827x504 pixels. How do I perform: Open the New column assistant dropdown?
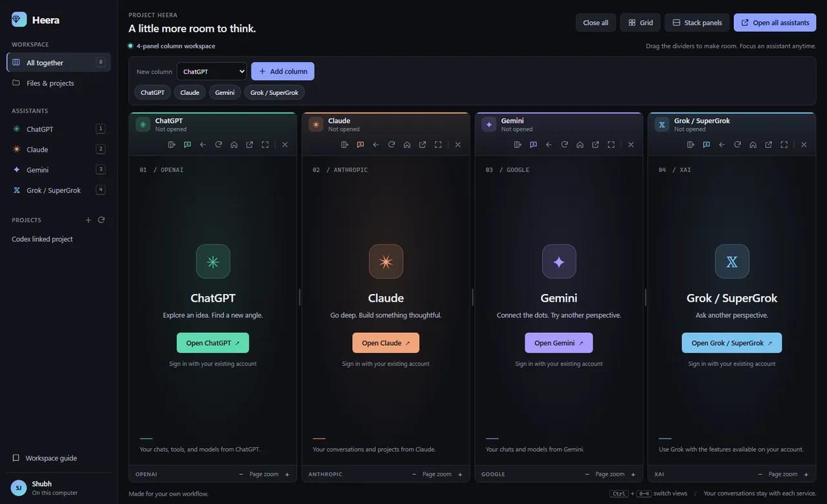[x=212, y=71]
